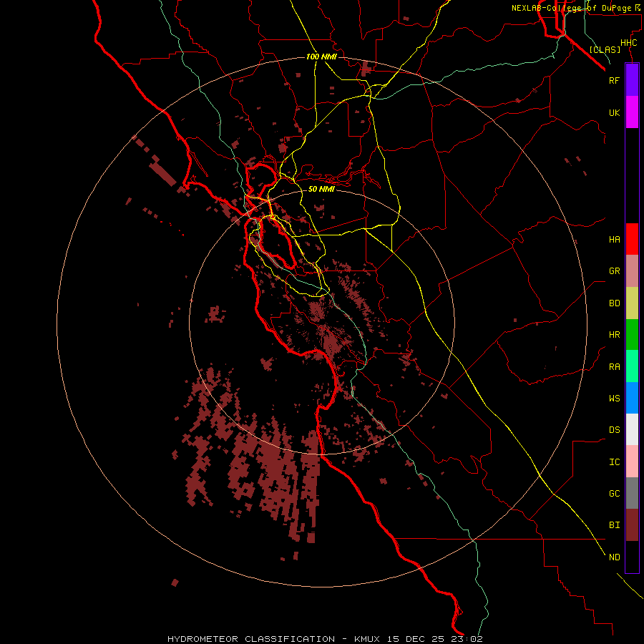Click the RF purple legend swatch
The width and height of the screenshot is (644, 644).
[632, 80]
